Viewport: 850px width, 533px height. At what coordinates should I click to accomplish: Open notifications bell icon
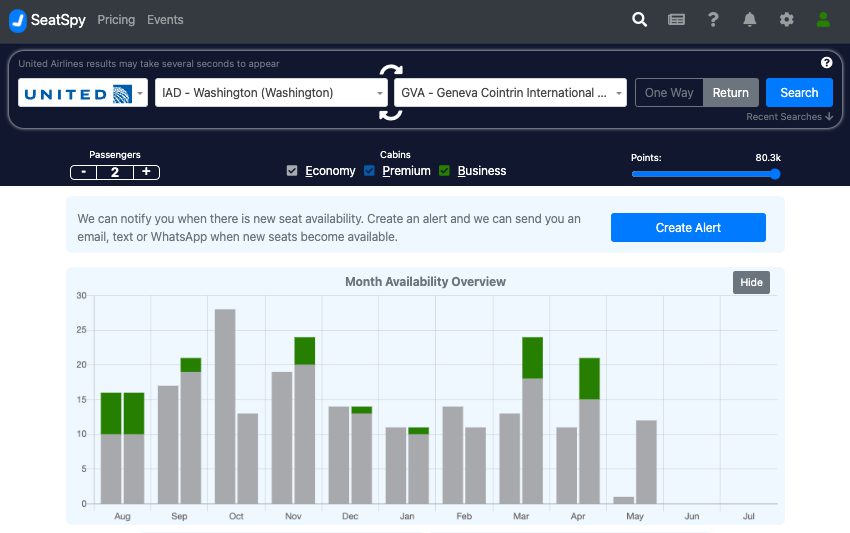click(750, 20)
